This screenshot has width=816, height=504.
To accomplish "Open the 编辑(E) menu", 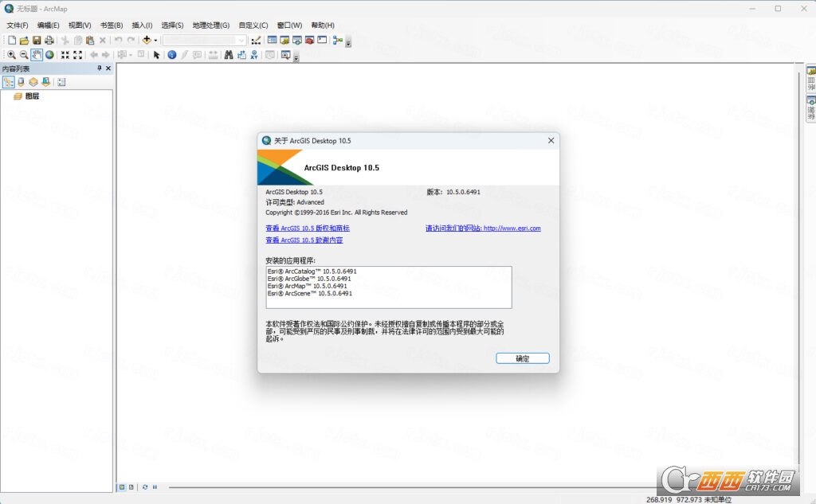I will (48, 25).
